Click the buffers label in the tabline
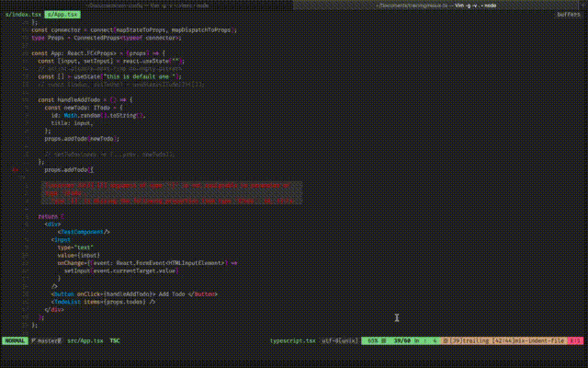The width and height of the screenshot is (588, 368). click(568, 15)
